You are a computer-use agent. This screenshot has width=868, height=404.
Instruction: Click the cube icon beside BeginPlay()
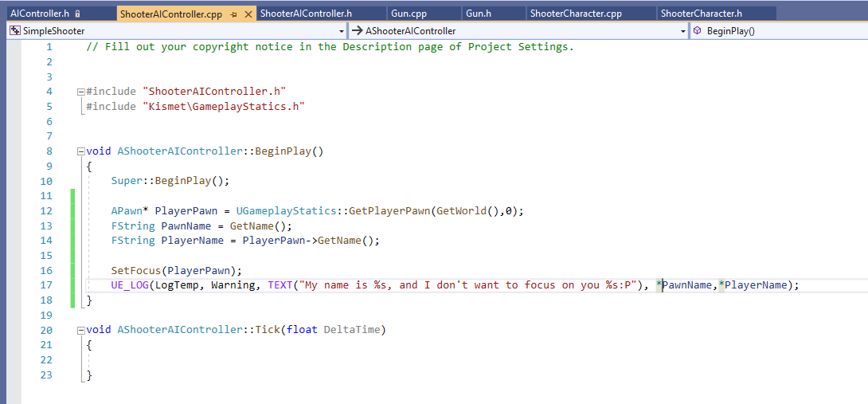[x=698, y=31]
